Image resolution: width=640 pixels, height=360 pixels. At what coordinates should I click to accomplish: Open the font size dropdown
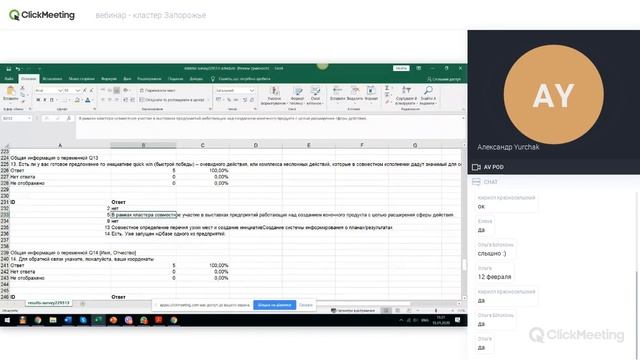click(x=78, y=90)
